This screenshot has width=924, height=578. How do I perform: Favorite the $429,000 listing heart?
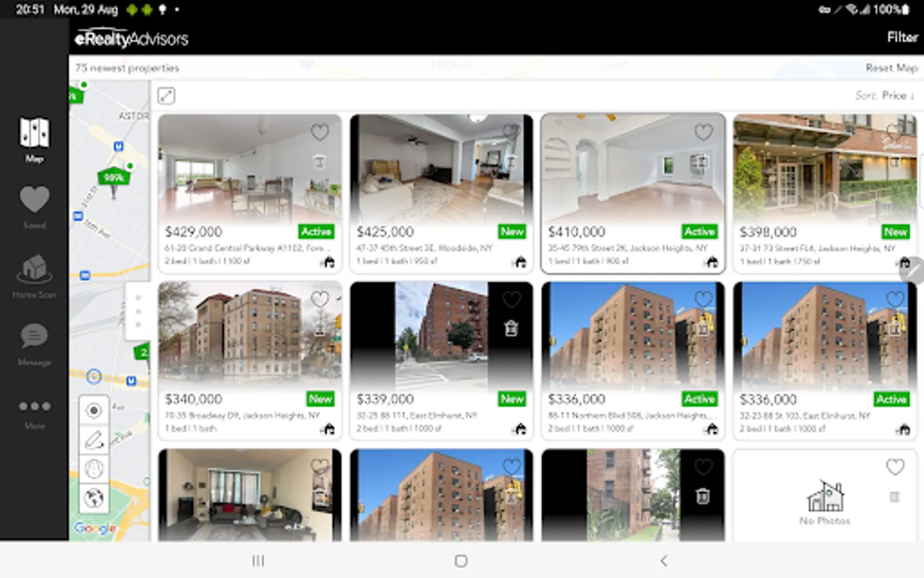[x=320, y=132]
